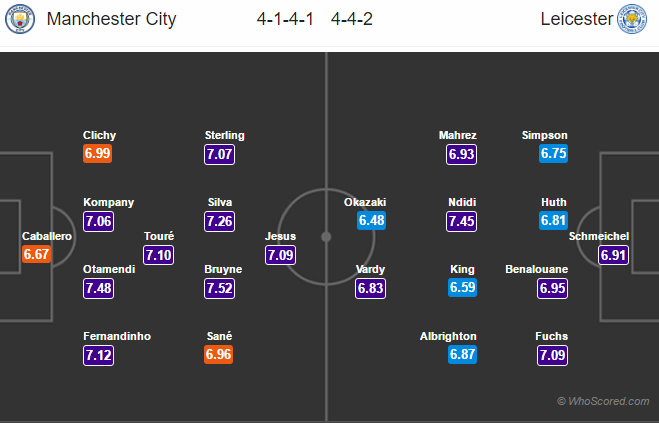Screen dimensions: 659x423
Task: Select Caballero's 6.67 rating badge
Action: click(36, 255)
